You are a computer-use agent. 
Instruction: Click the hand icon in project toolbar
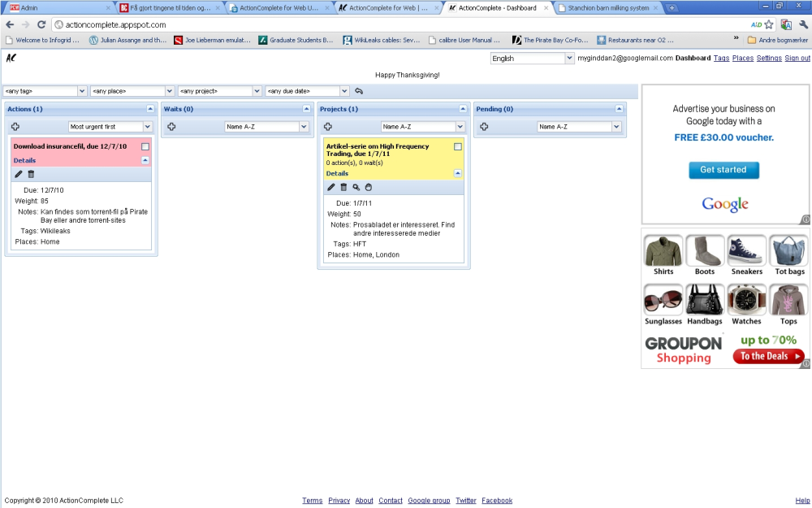(368, 187)
